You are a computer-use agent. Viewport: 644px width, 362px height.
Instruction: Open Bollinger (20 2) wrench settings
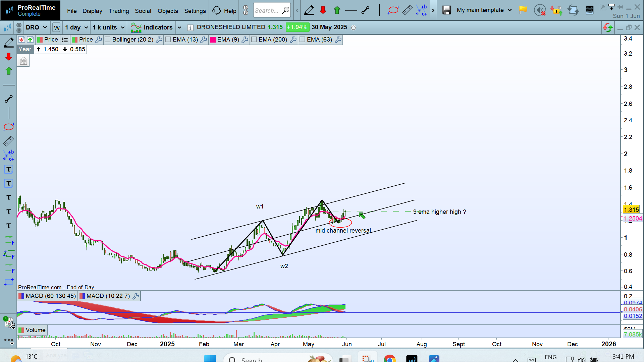pyautogui.click(x=159, y=40)
